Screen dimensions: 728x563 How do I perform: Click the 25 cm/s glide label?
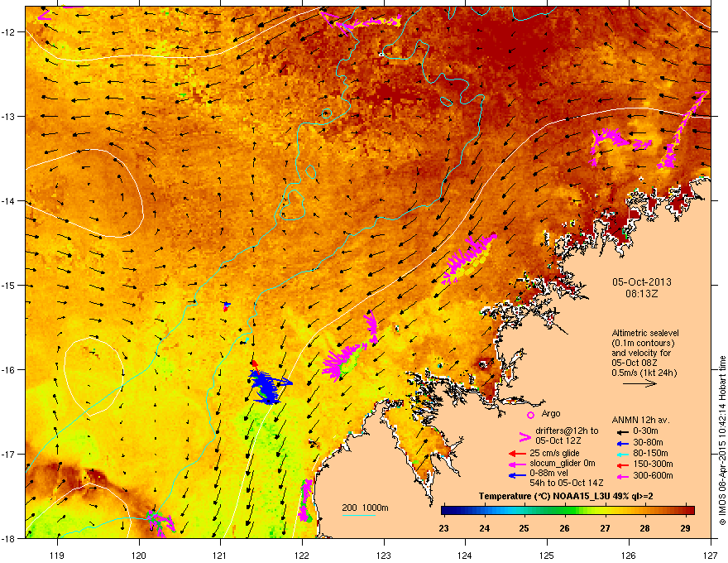(555, 453)
